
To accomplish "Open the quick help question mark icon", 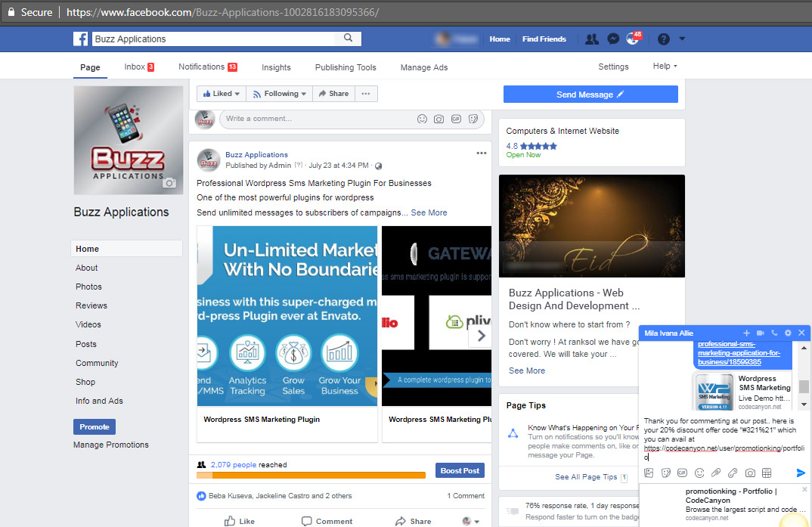I will 663,39.
